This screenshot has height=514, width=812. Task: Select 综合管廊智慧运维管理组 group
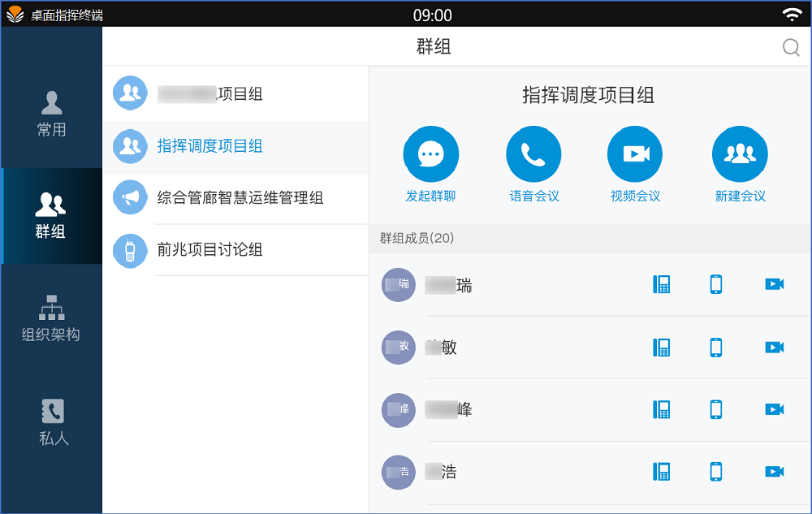[240, 198]
